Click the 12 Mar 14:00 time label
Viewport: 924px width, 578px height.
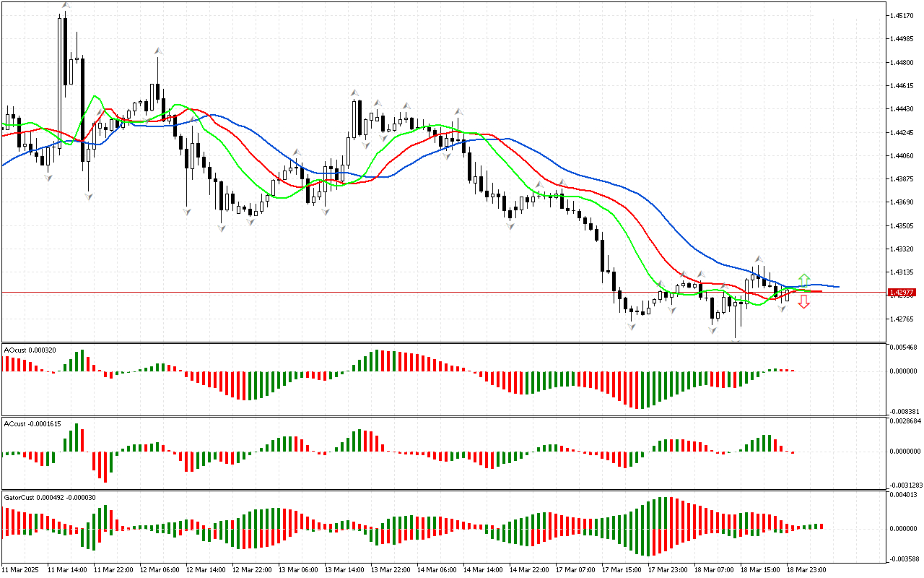(x=206, y=570)
